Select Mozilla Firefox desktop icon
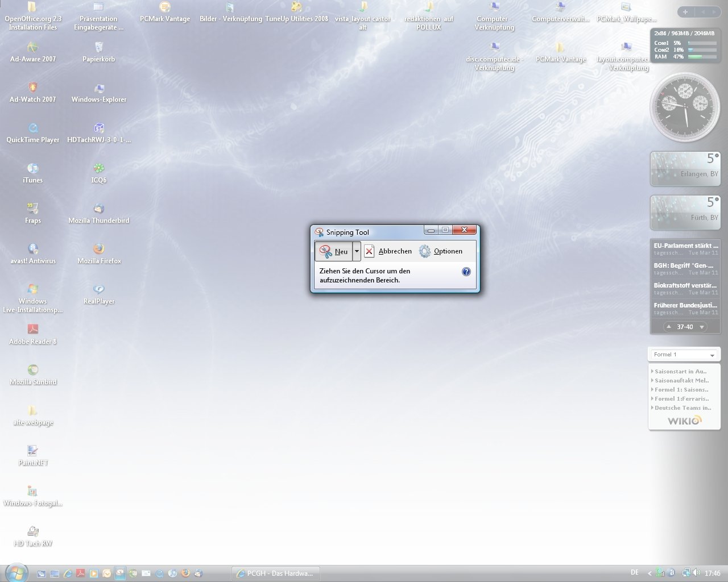Image resolution: width=728 pixels, height=582 pixels. point(99,253)
